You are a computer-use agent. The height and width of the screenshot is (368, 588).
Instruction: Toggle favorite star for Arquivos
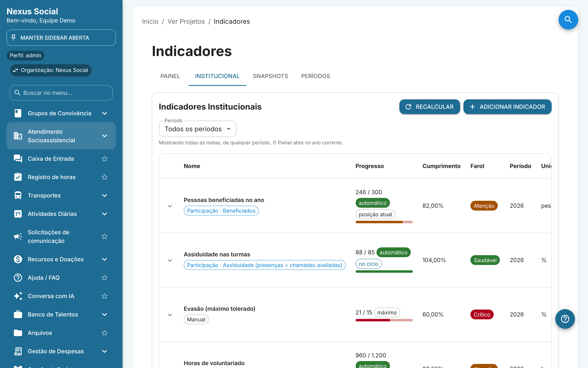105,333
